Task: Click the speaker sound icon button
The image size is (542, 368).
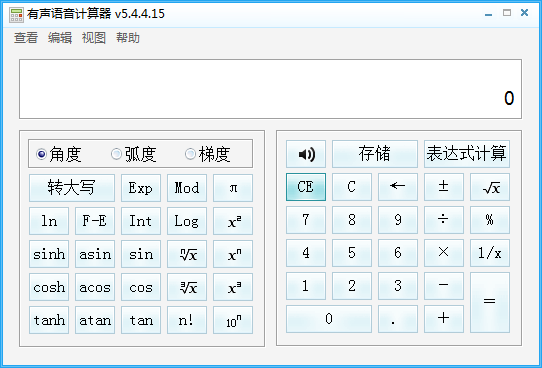Action: pos(306,154)
